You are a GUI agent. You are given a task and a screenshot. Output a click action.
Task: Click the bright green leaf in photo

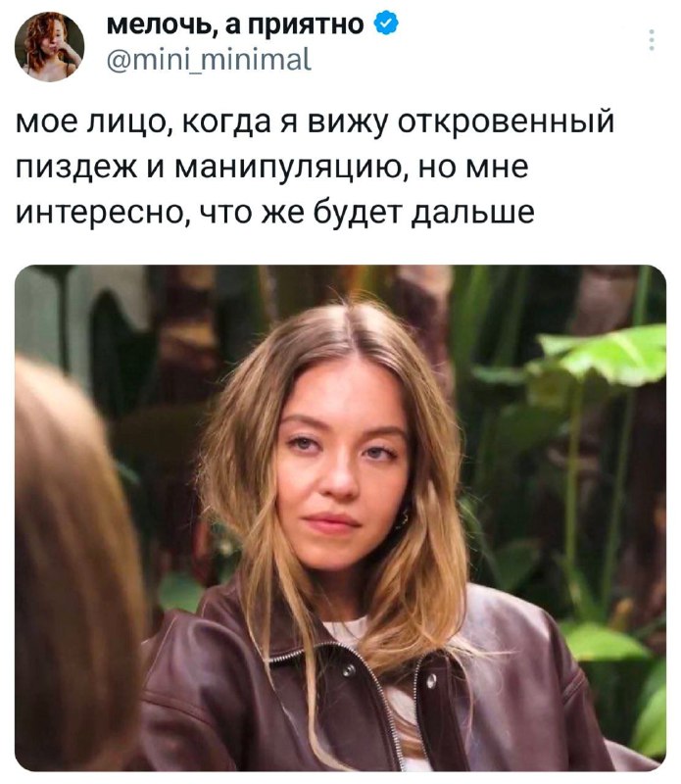(x=608, y=355)
